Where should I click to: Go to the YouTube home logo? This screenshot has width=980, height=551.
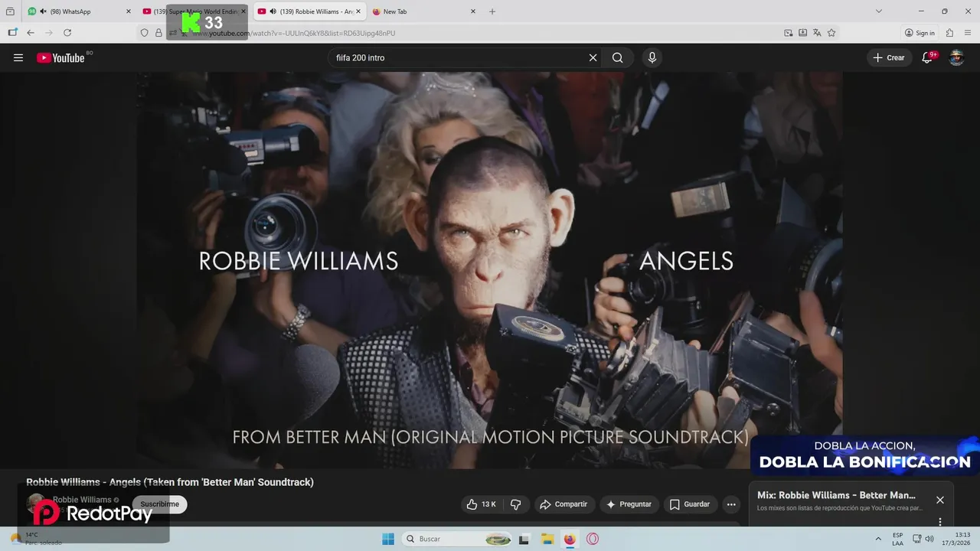point(60,57)
